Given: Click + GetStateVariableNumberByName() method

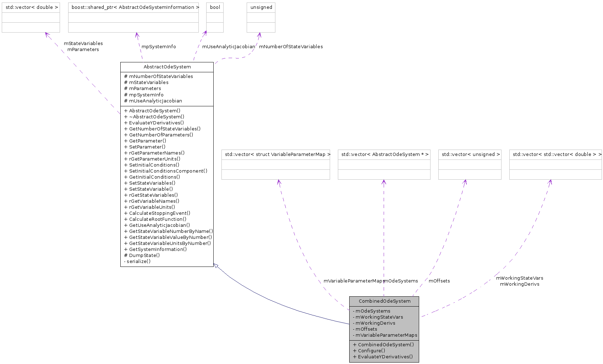Looking at the screenshot, I should [169, 231].
